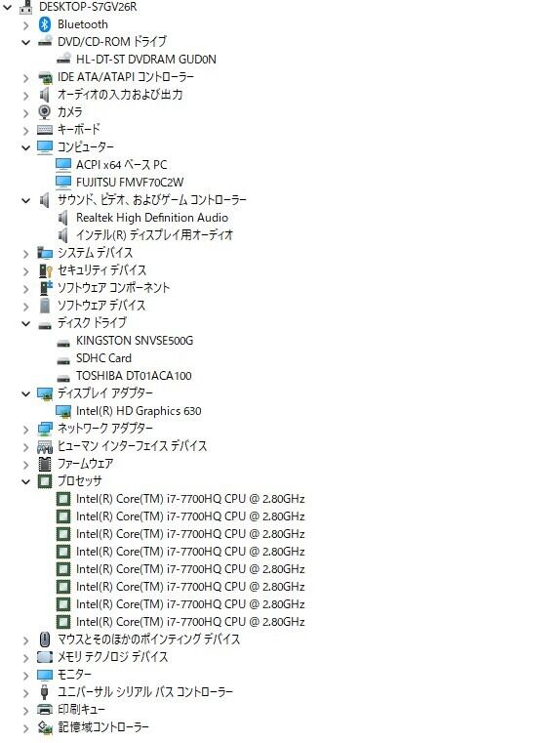Select the KINGSTON SNVSE500G disk entry
The height and width of the screenshot is (743, 560).
tap(135, 341)
